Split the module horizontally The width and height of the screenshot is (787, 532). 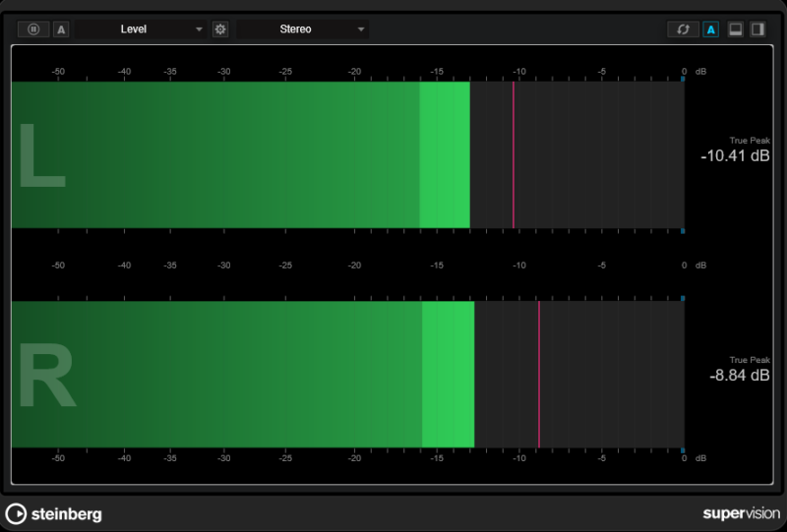[735, 30]
